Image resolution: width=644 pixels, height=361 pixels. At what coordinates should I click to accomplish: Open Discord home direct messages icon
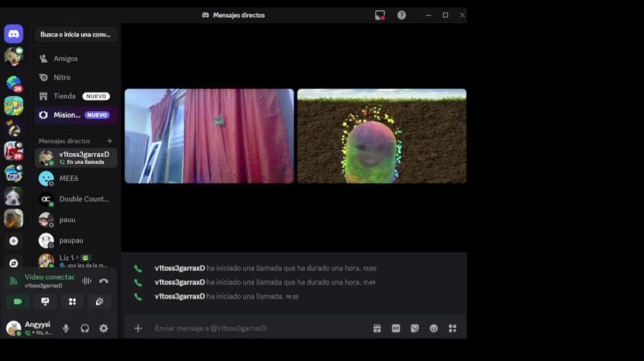point(14,34)
